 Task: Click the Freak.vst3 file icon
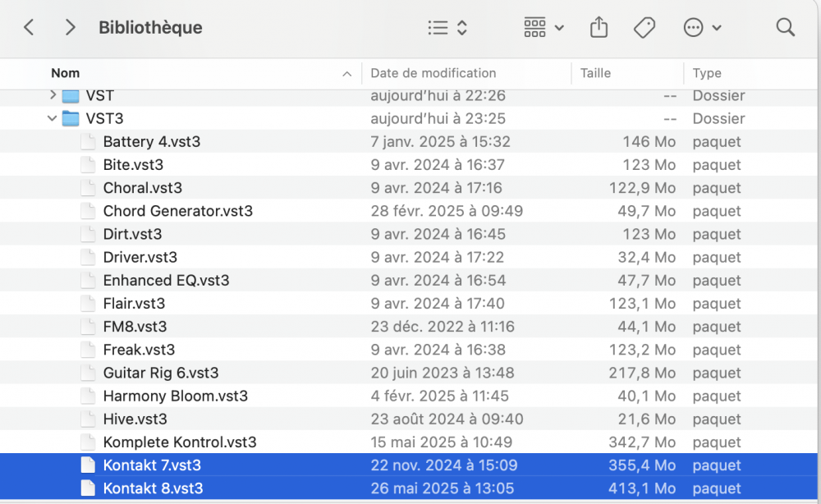(x=88, y=349)
